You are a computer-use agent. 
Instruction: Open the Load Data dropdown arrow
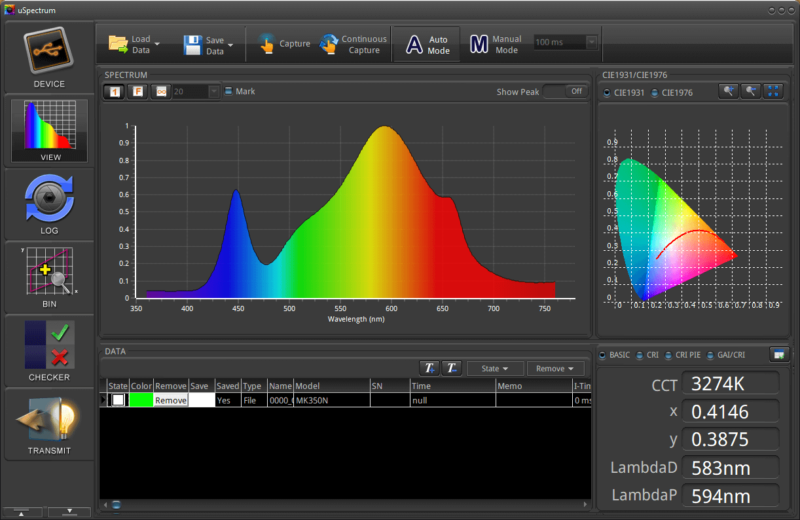[x=157, y=44]
